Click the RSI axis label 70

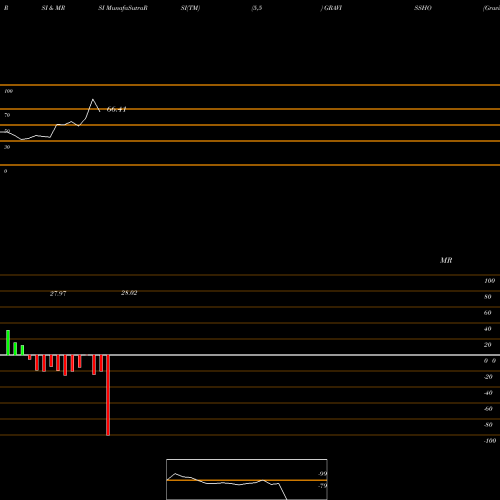click(x=7, y=115)
